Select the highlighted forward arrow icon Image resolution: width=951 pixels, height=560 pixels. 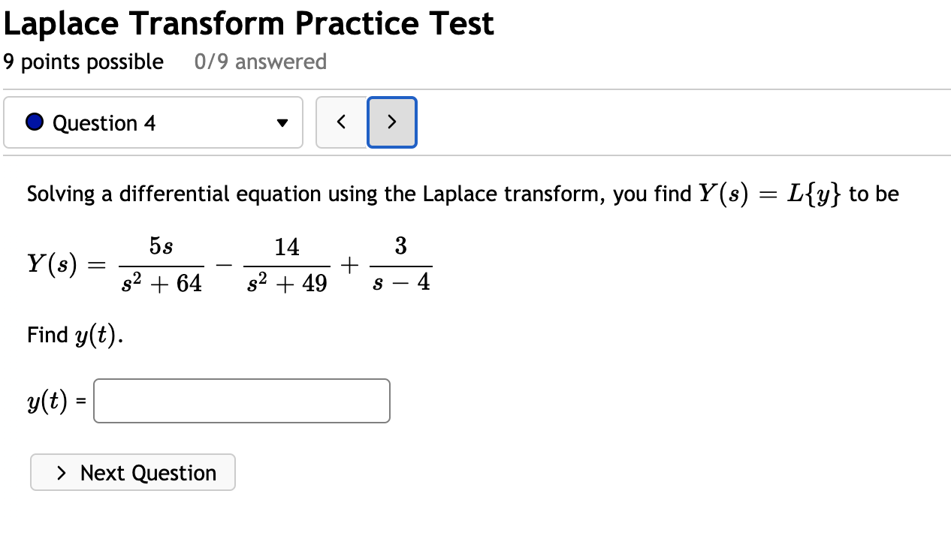point(391,122)
